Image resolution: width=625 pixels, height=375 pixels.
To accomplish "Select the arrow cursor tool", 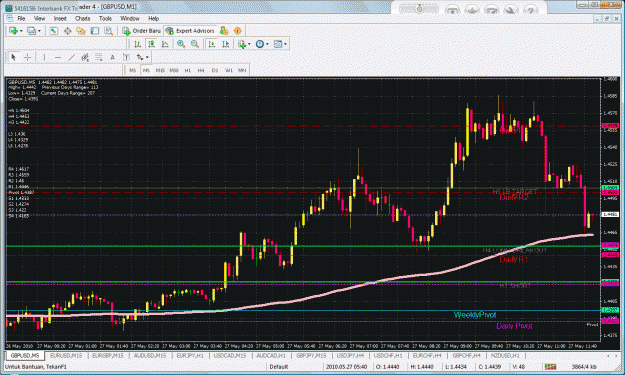I will pos(13,57).
